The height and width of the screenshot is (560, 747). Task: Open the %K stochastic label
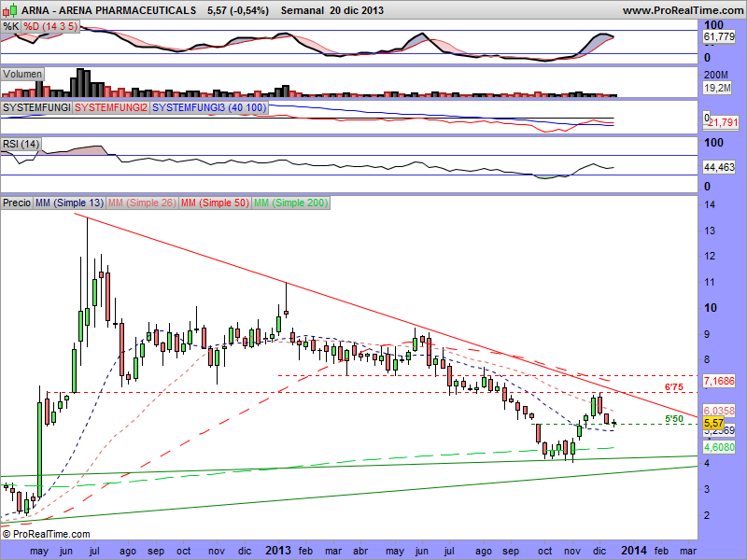10,26
